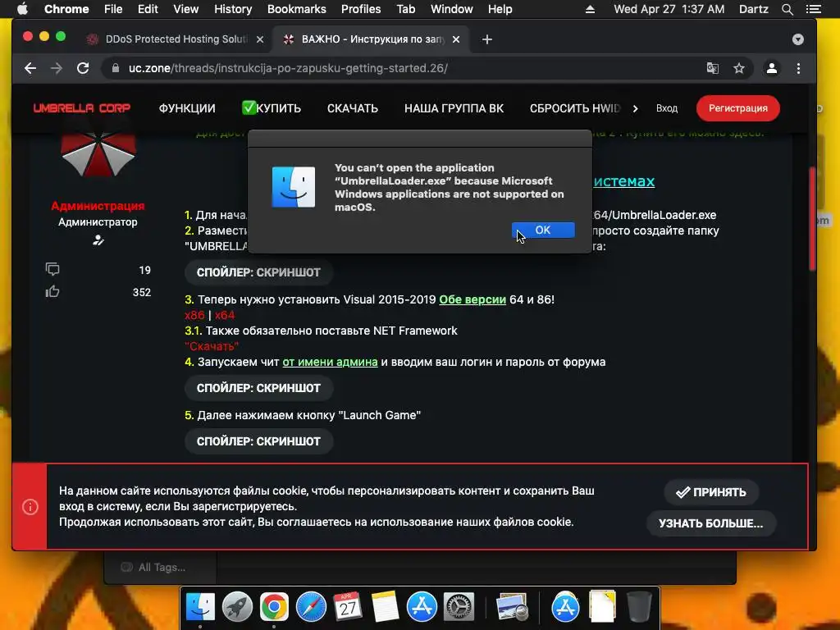Click OK in the macOS alert dialog
The height and width of the screenshot is (630, 840).
tap(543, 230)
